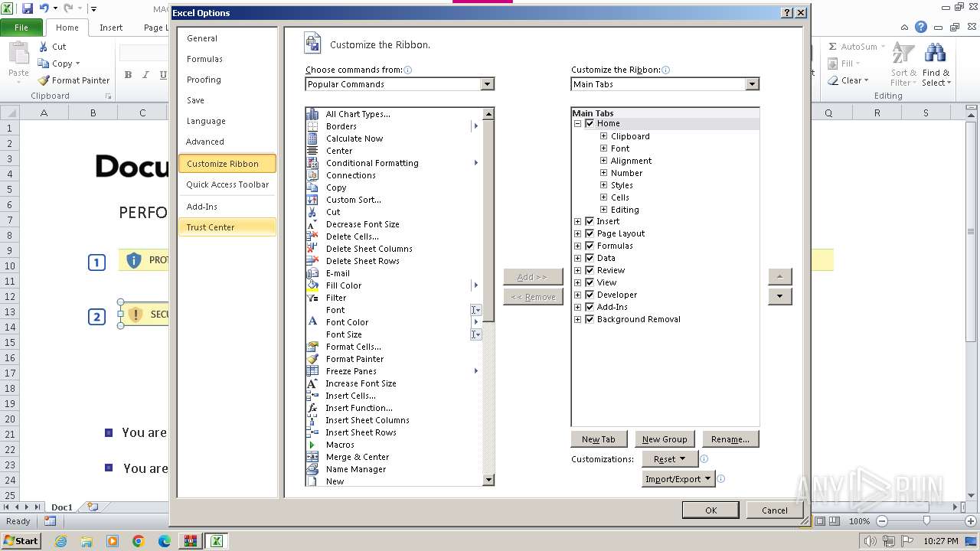Viewport: 980px width, 551px height.
Task: Expand the Alignment group node
Action: pyautogui.click(x=604, y=161)
